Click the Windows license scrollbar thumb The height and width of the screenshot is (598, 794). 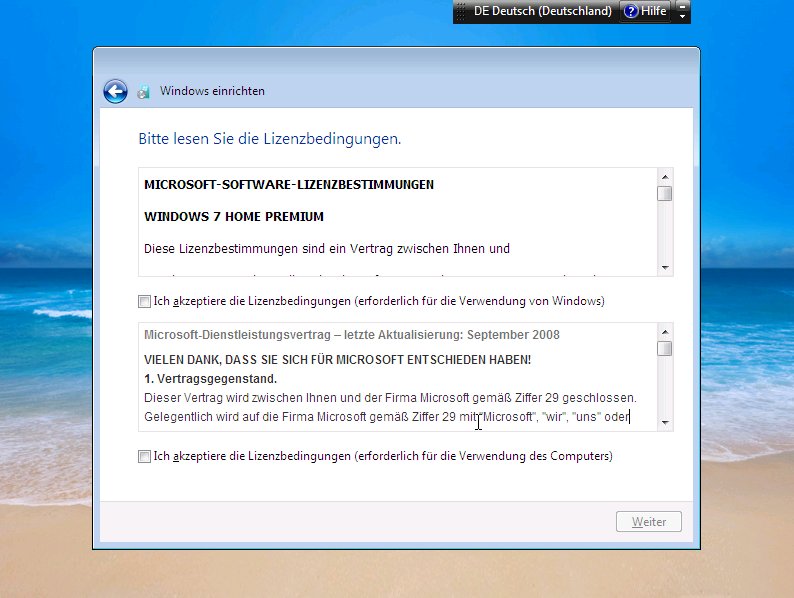pos(664,194)
